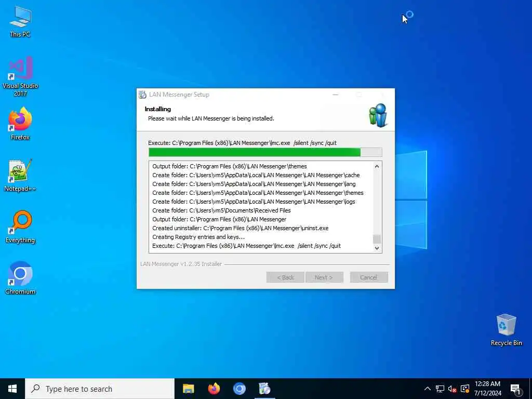
Task: Select the Chromium desktop shortcut
Action: click(x=20, y=278)
